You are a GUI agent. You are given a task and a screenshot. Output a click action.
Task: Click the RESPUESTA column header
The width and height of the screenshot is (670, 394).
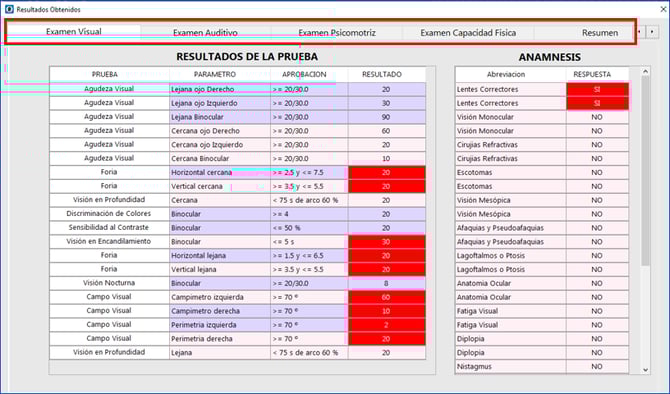click(592, 74)
